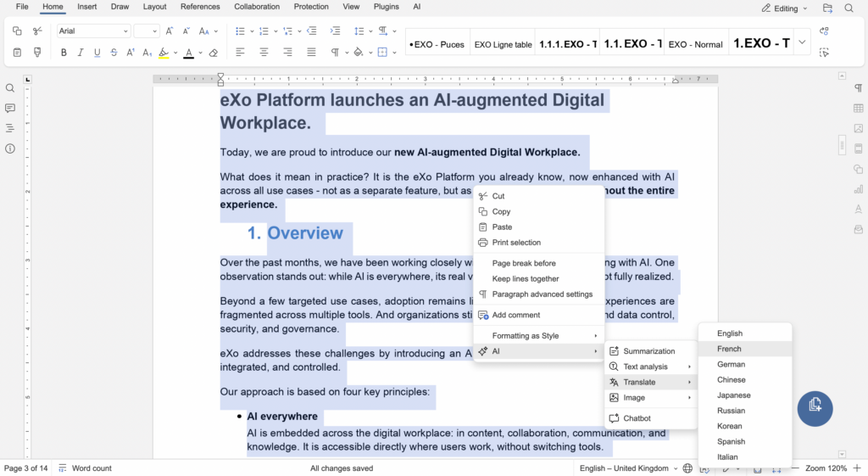Click the Decrease indent icon
The image size is (868, 476).
coord(312,31)
